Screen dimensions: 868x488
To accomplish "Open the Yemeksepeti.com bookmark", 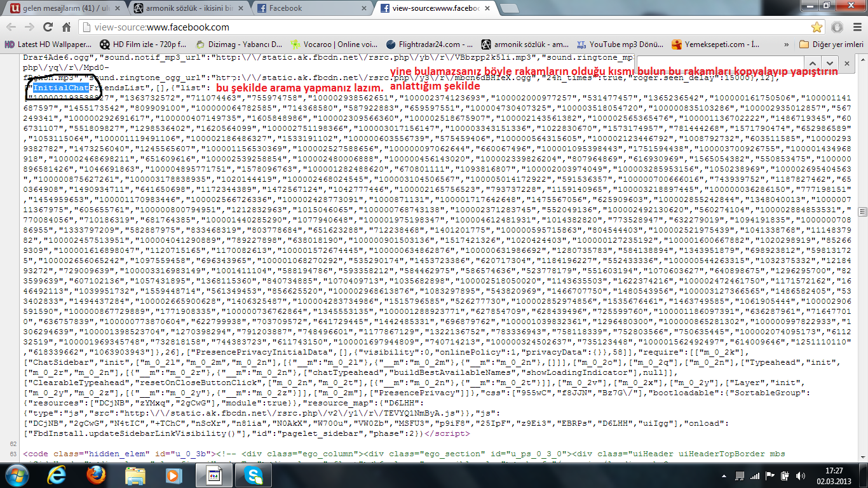I will [715, 44].
